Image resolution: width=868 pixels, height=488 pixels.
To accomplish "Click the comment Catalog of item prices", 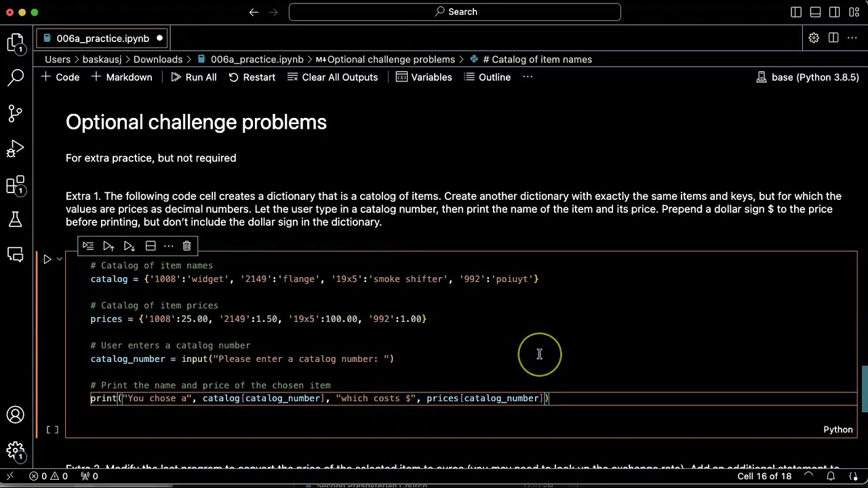I will pos(155,306).
